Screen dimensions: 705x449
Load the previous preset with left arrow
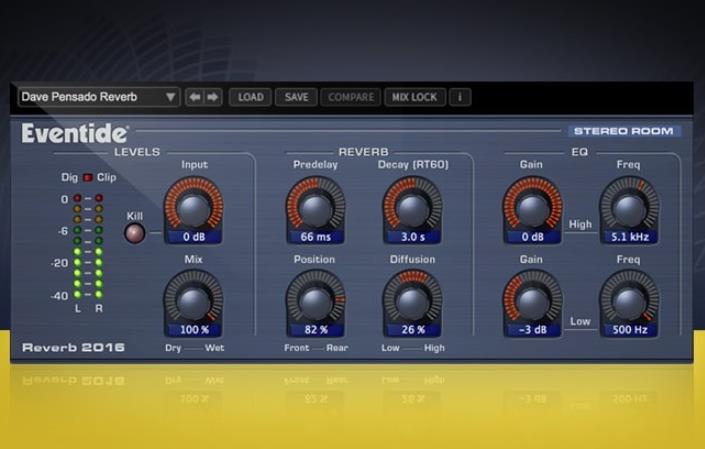[195, 97]
